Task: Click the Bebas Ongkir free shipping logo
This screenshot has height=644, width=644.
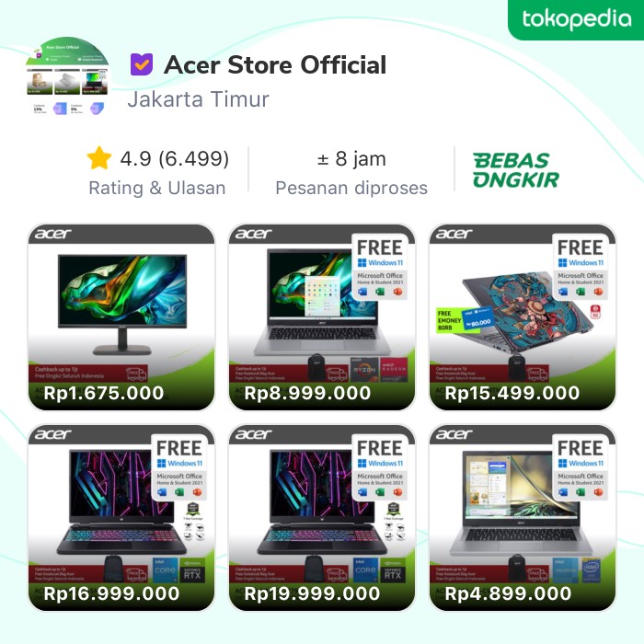Action: click(x=516, y=170)
